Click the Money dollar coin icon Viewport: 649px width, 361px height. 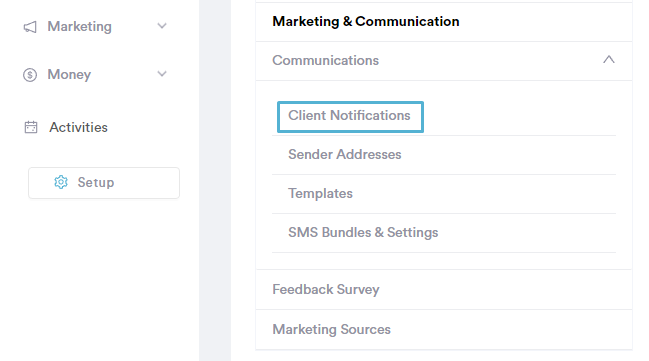30,75
